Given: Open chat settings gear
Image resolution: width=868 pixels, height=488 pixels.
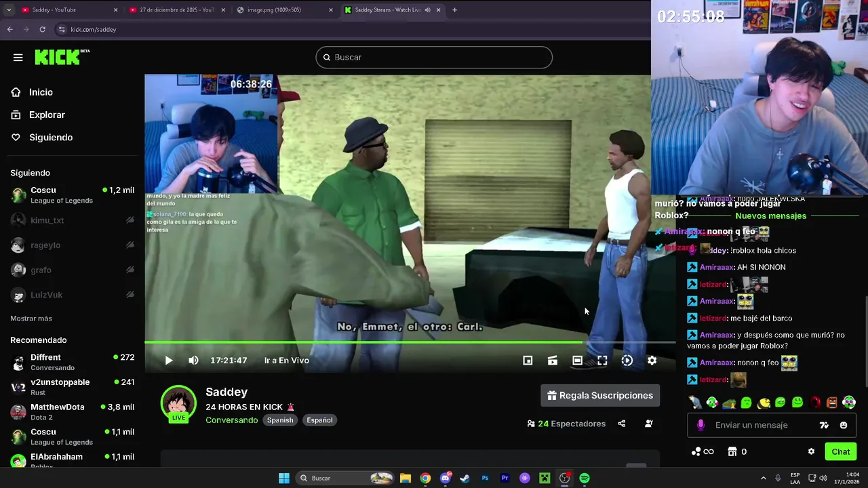Looking at the screenshot, I should pyautogui.click(x=811, y=451).
